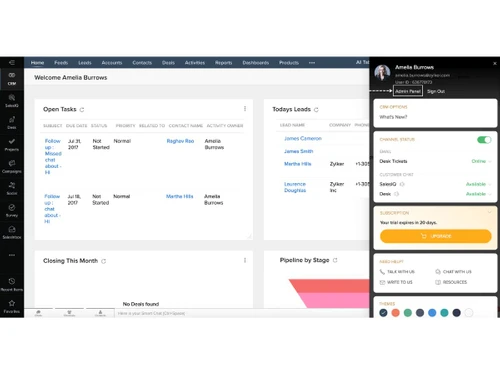
Task: Open Closing This Month options menu
Action: pyautogui.click(x=245, y=260)
